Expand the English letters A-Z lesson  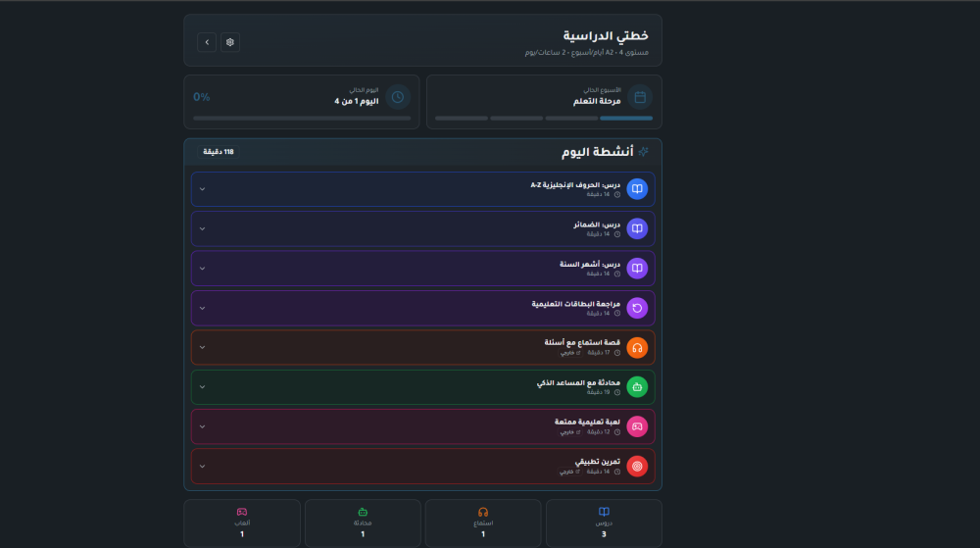203,189
